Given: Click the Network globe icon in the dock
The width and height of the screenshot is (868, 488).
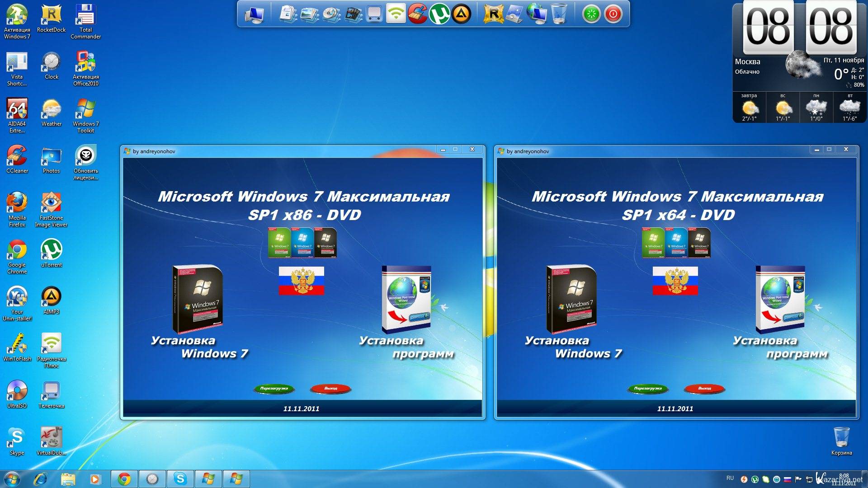Looking at the screenshot, I should [x=537, y=14].
